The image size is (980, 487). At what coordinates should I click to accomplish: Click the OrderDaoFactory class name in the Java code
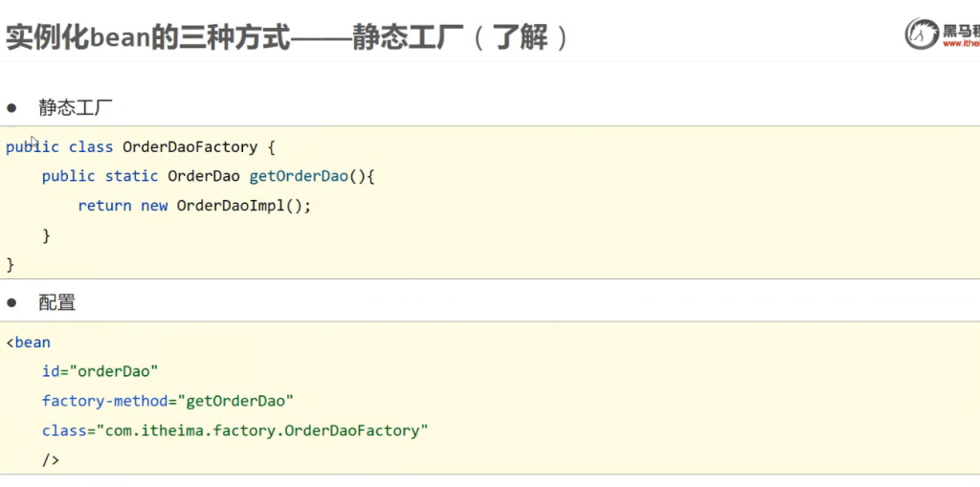coord(189,147)
